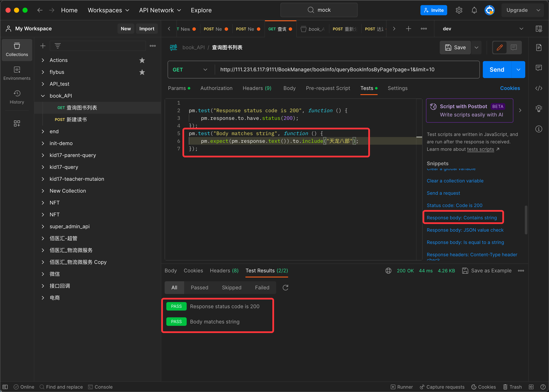This screenshot has height=392, width=549.
Task: Switch to the comment mode button
Action: [514, 48]
